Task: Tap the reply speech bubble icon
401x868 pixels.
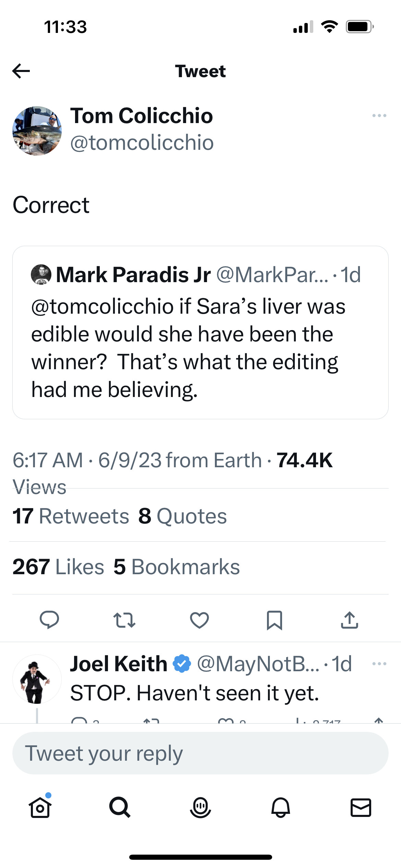Action: (49, 620)
